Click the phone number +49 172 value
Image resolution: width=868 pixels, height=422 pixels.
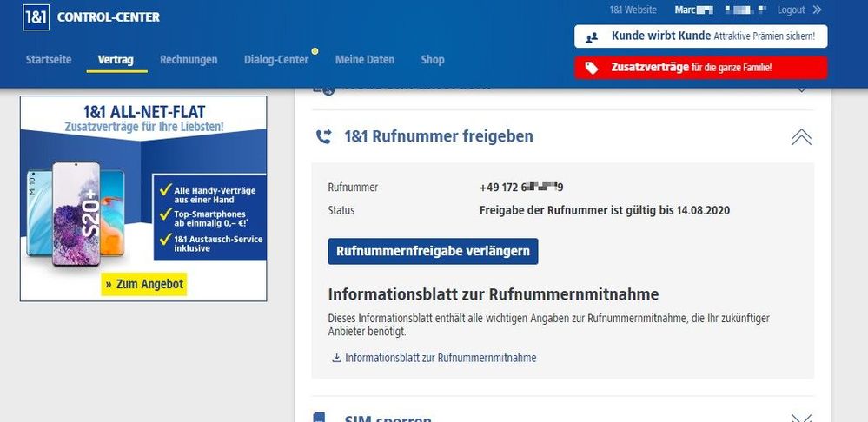[x=521, y=188]
